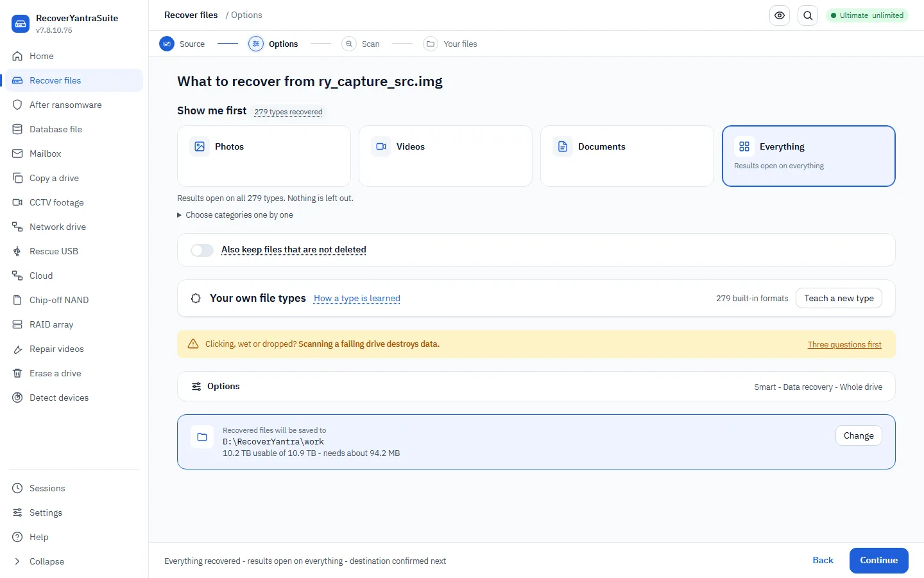Select the Videos card
Viewport: 924px width, 578px height.
click(445, 156)
